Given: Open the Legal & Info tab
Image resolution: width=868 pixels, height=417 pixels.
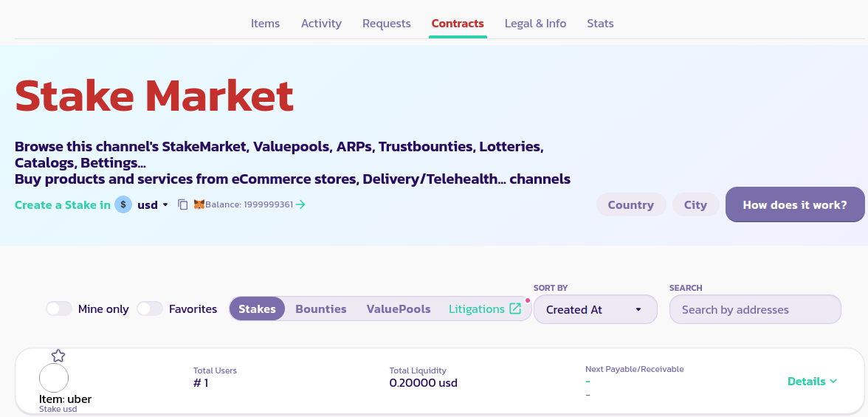Looking at the screenshot, I should coord(535,24).
